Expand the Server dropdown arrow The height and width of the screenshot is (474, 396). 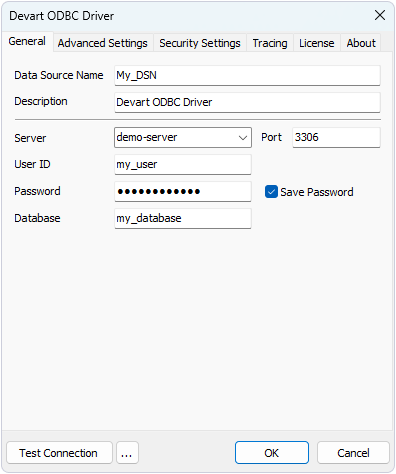pos(243,138)
